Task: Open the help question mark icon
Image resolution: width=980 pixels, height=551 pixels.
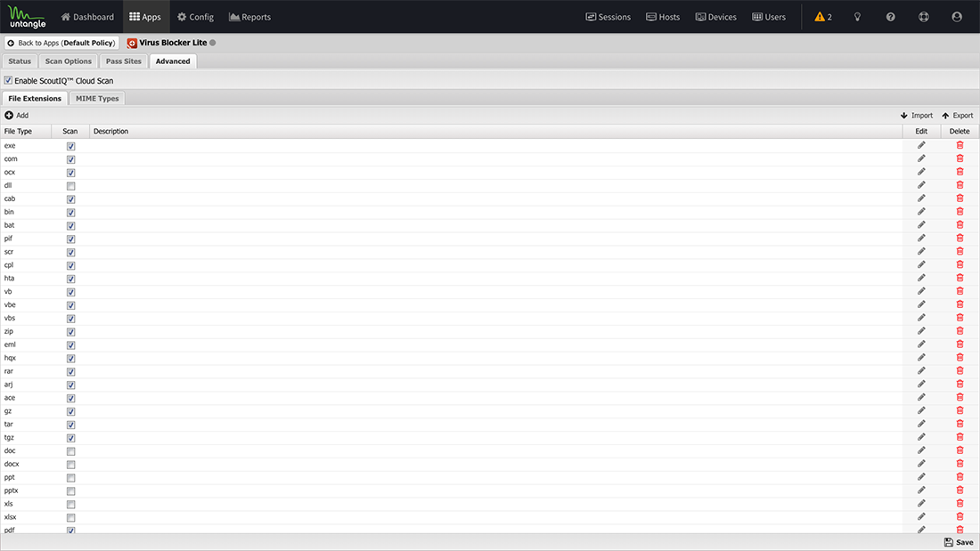Action: (891, 17)
